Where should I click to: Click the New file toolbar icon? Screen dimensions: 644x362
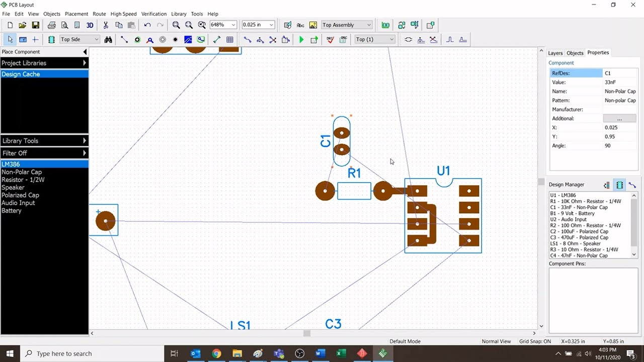[x=10, y=25]
